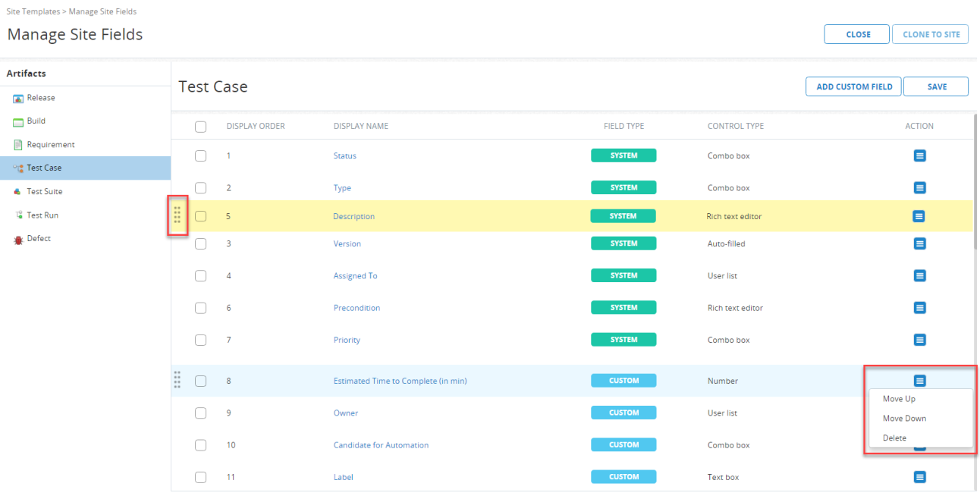This screenshot has height=496, width=980.
Task: Click the Defect bug icon
Action: pos(18,239)
